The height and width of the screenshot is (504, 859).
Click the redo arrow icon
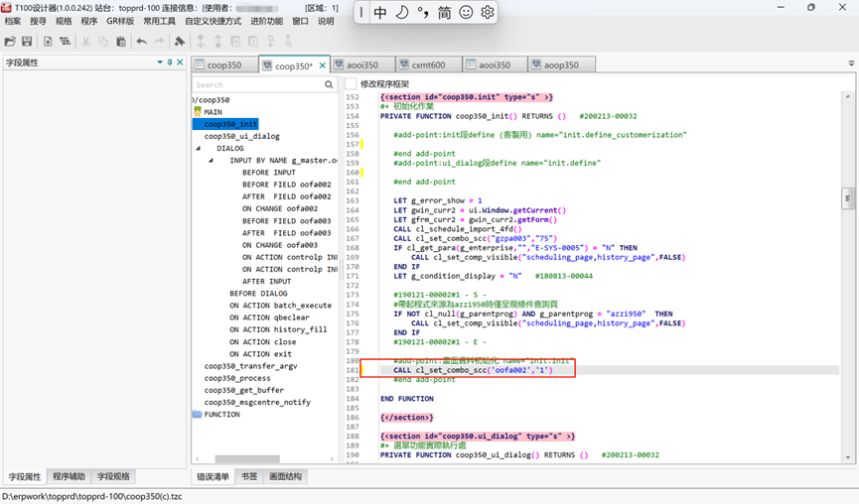coord(160,42)
